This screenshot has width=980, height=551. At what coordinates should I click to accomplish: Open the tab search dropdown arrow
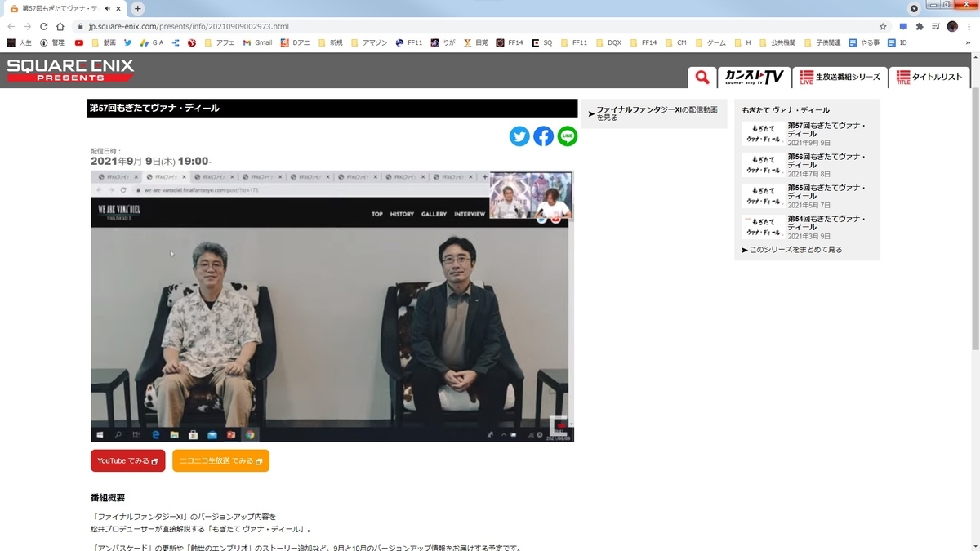[x=913, y=8]
